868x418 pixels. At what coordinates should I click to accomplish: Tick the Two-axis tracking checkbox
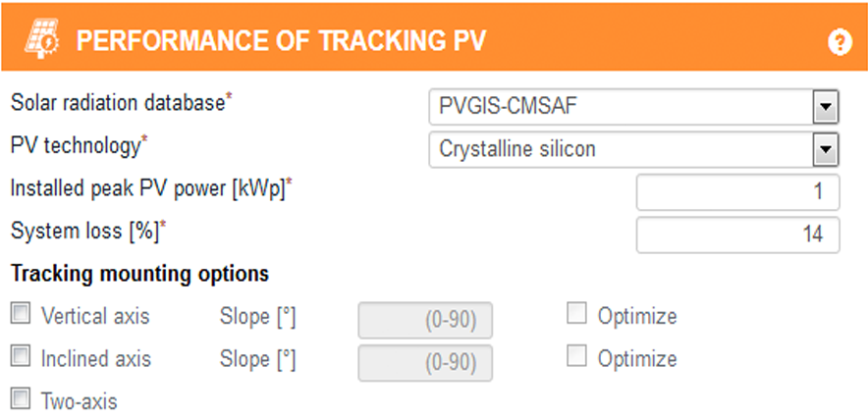tap(20, 398)
